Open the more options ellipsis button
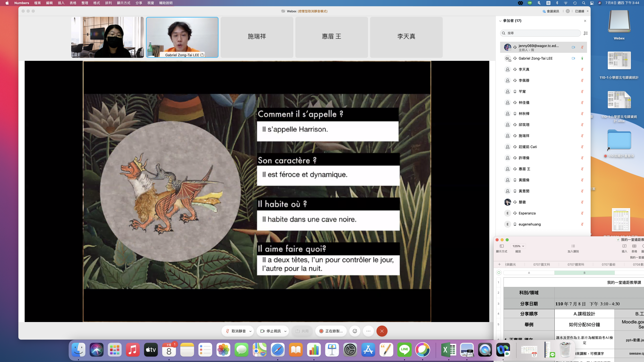Screen dimensions: 644x362 click(368, 331)
